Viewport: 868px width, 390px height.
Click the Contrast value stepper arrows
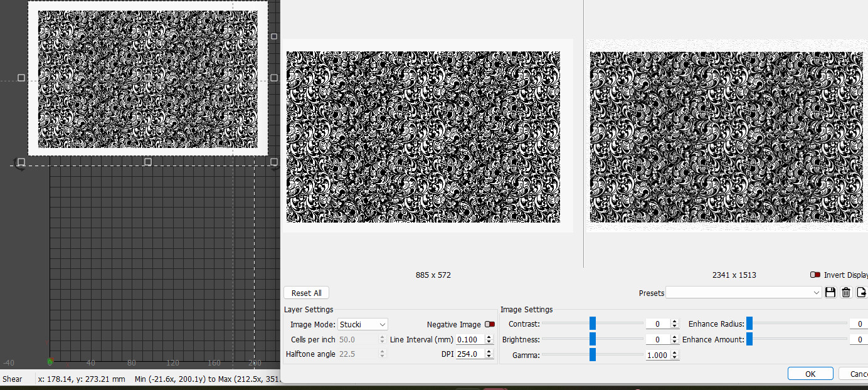675,324
